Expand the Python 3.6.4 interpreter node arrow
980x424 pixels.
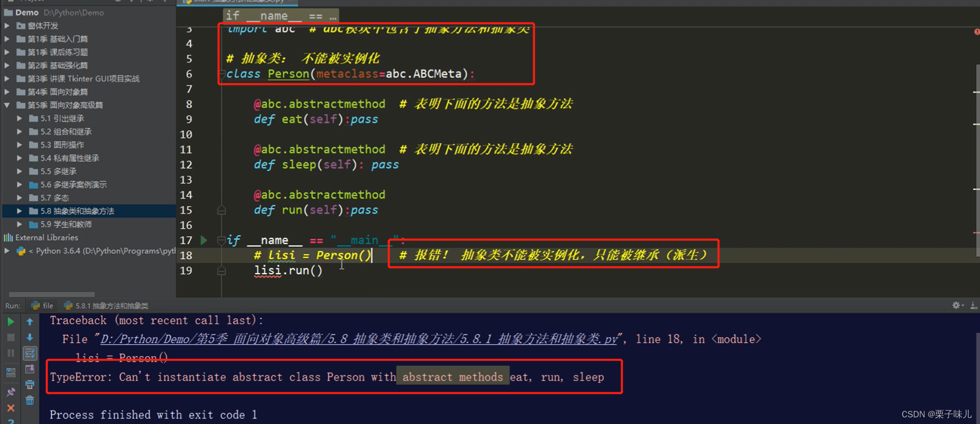coord(7,251)
